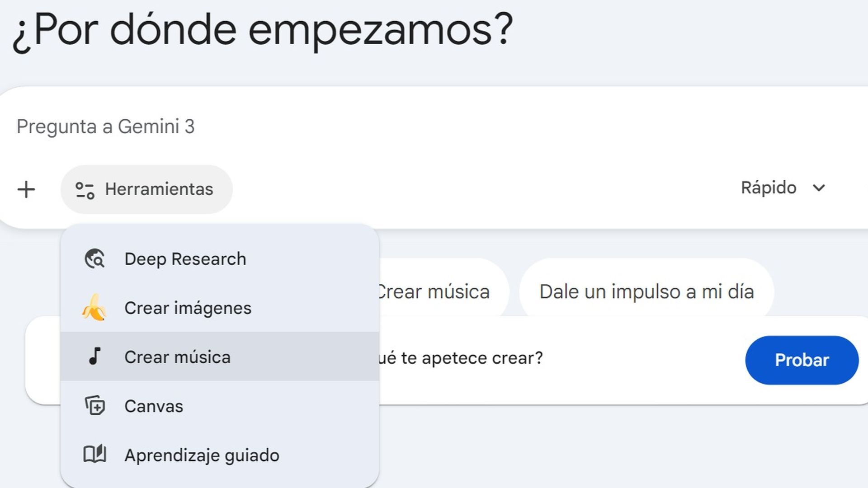Select the music note icon for Crear música
The image size is (868, 488).
click(x=95, y=357)
